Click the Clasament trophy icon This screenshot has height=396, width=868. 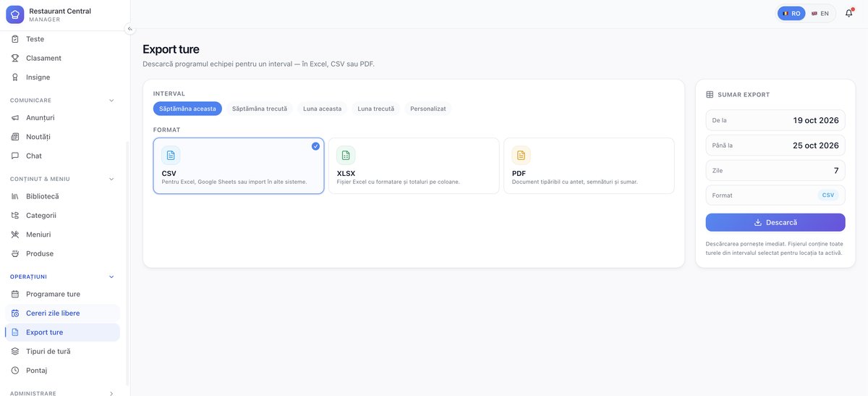point(15,58)
